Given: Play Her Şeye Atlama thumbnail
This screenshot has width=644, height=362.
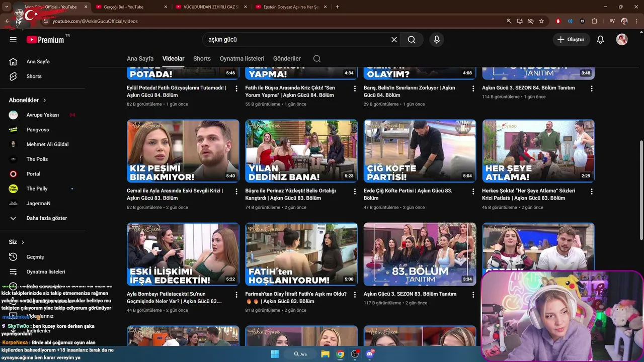Looking at the screenshot, I should 538,151.
